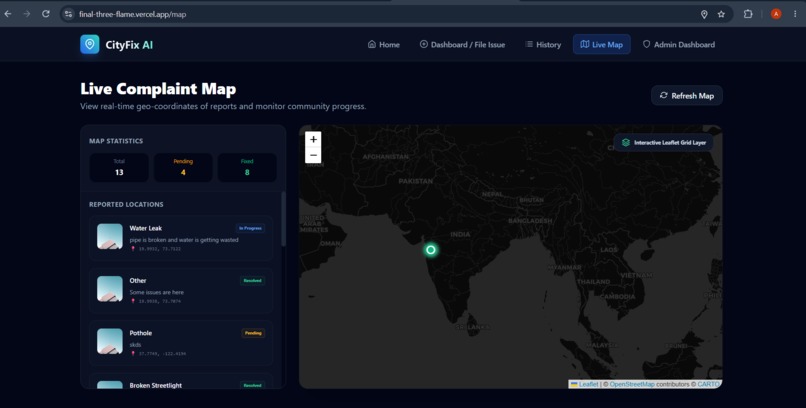Open Dashboard / File Issue page

coord(462,45)
